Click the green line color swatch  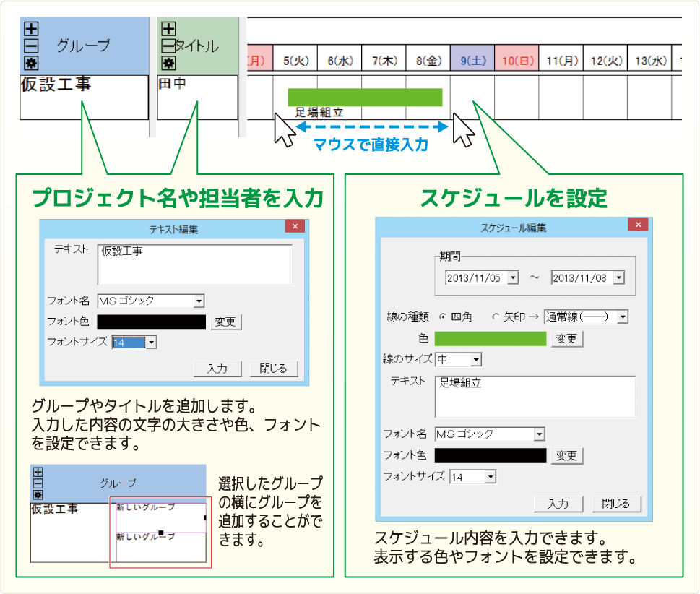coord(491,339)
